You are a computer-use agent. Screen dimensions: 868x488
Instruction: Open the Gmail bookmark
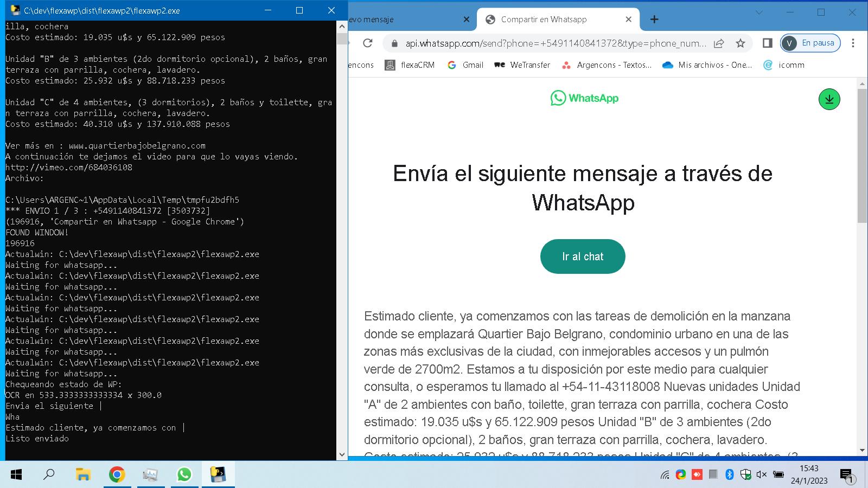coord(465,65)
